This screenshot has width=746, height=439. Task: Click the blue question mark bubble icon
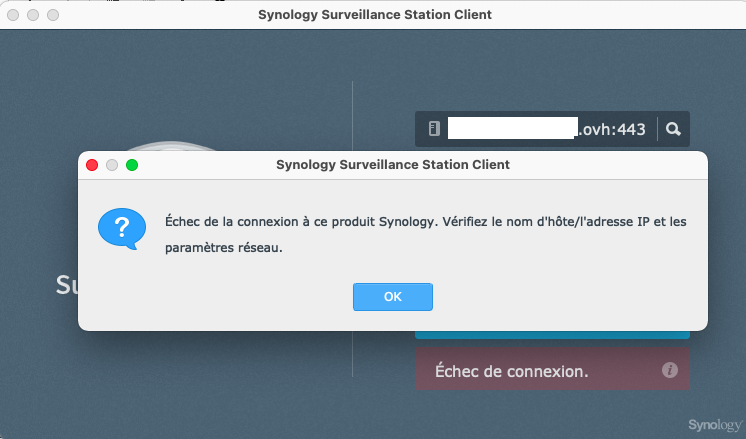122,229
